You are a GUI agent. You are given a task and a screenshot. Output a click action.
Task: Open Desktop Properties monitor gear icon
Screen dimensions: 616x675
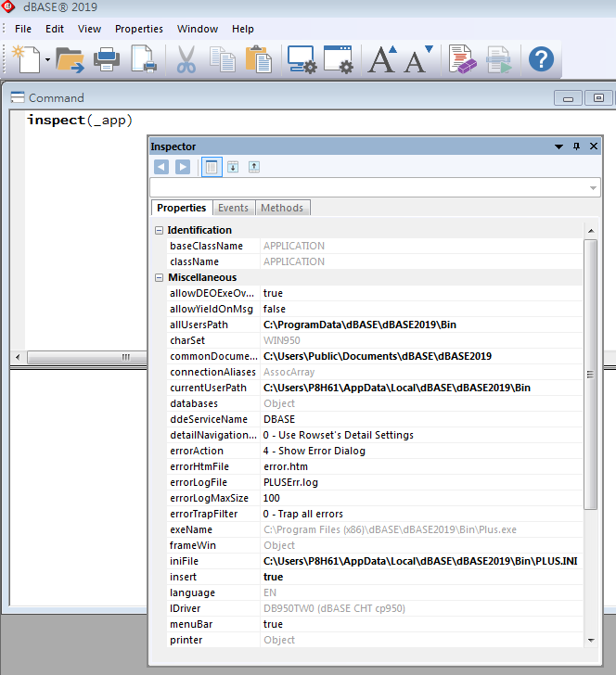click(x=302, y=59)
